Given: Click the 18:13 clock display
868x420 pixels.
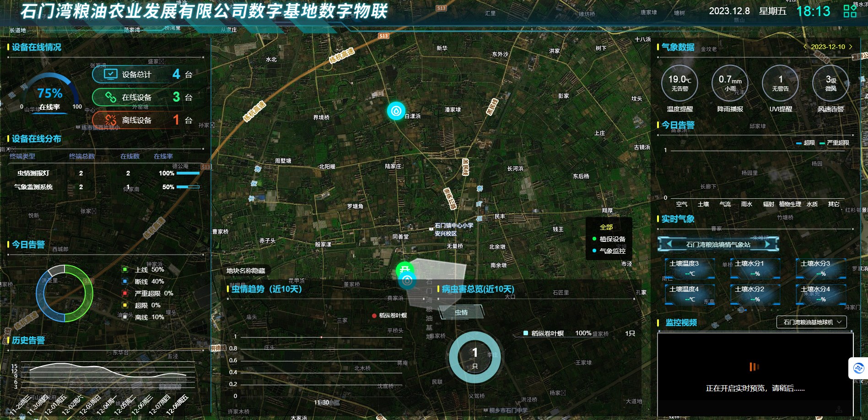Looking at the screenshot, I should pos(813,11).
